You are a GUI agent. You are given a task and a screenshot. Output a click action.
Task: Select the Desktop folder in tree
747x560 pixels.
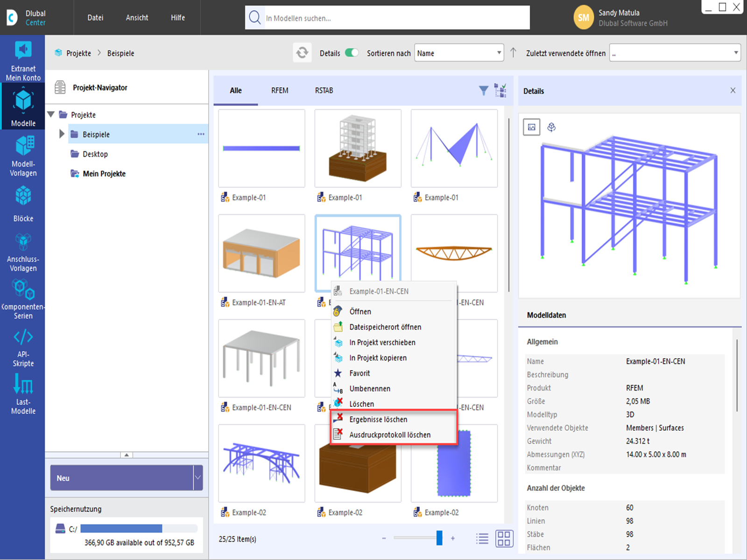(x=95, y=154)
